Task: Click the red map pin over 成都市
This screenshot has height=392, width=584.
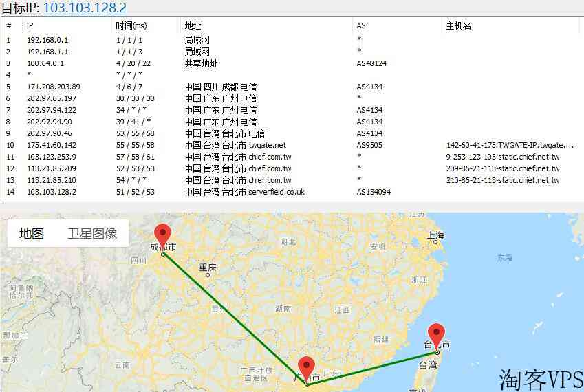Action: pyautogui.click(x=163, y=238)
